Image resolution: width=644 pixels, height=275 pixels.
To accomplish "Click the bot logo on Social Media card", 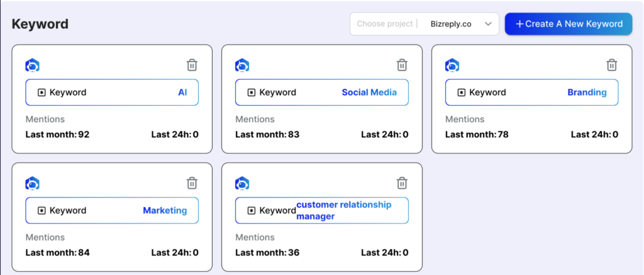I will [242, 65].
